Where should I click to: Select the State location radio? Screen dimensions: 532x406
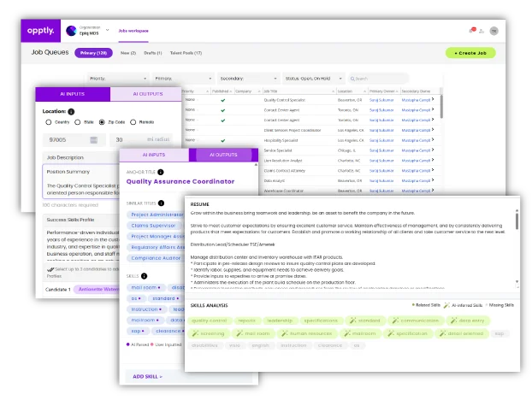pyautogui.click(x=77, y=122)
